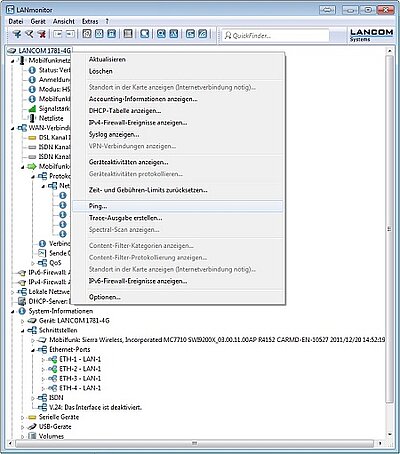Screen dimensions: 400x454
Task: Click the Netzliste icon
Action: [32, 118]
